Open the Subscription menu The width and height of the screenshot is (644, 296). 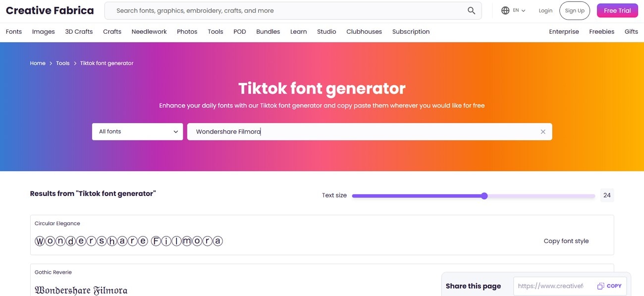411,32
